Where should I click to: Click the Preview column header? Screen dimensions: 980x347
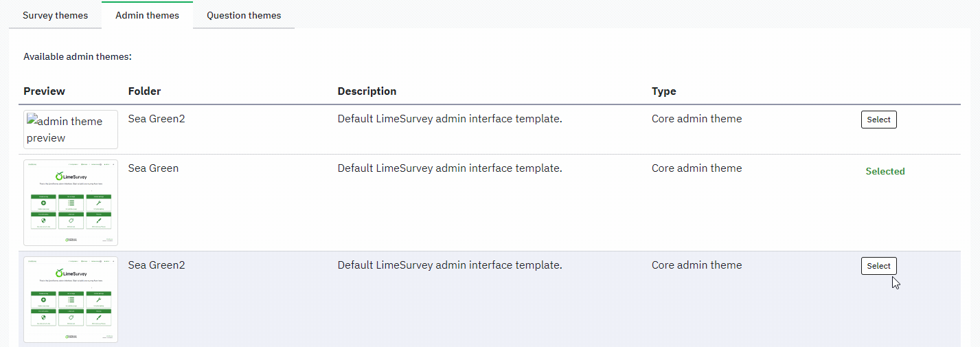[x=44, y=91]
